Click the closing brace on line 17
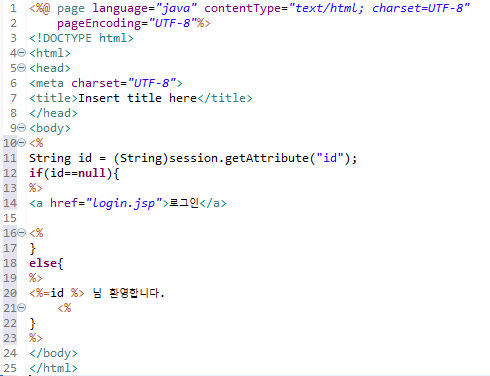Screen dimensions: 490x376 click(x=32, y=248)
